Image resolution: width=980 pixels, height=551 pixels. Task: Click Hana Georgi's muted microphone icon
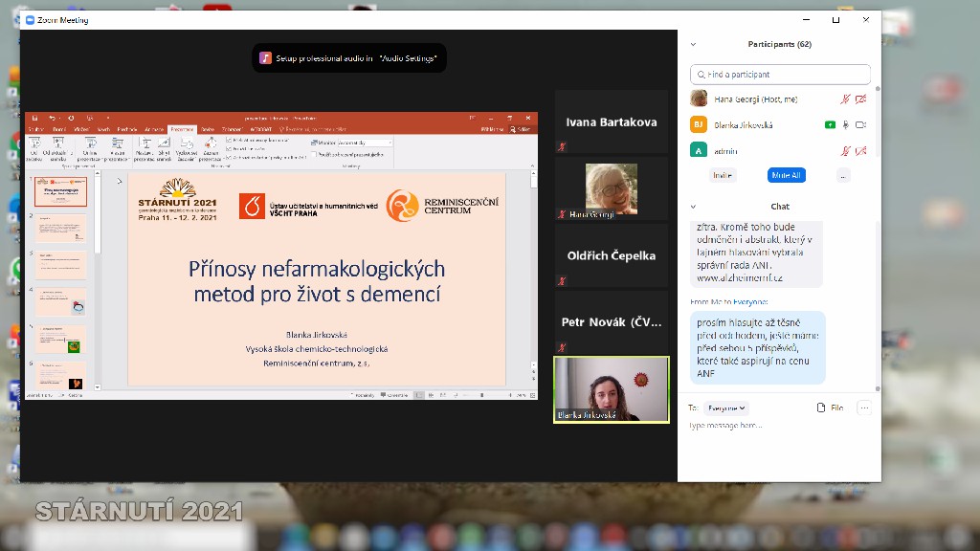pyautogui.click(x=845, y=99)
